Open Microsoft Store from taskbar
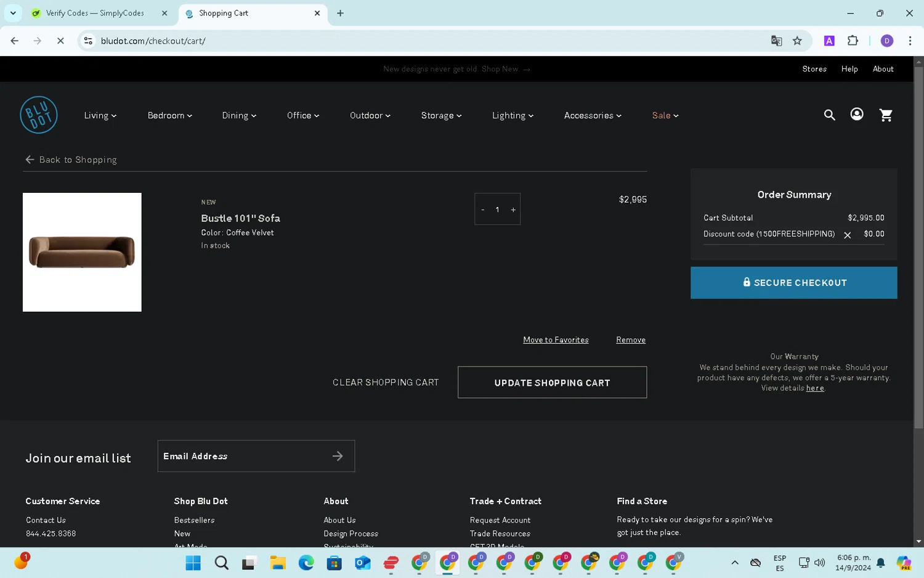 [334, 563]
